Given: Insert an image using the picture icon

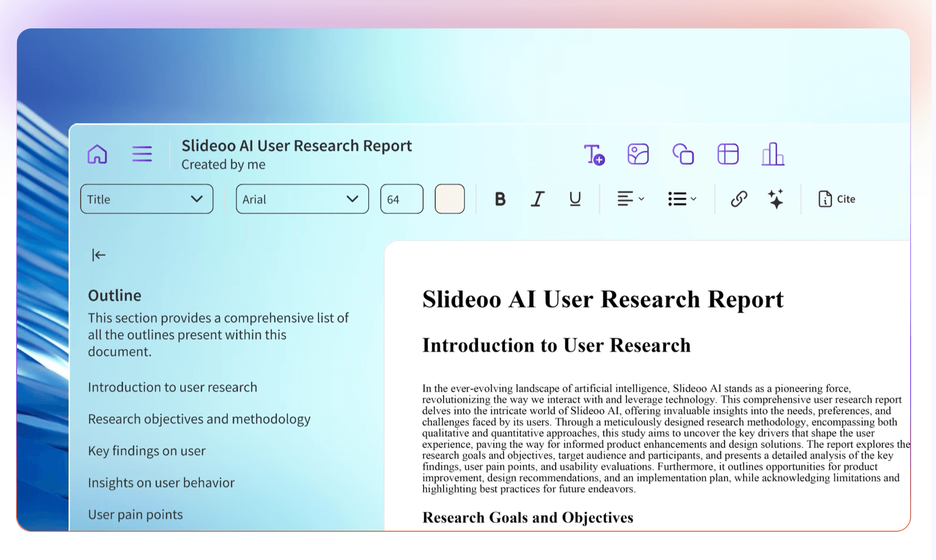Looking at the screenshot, I should (x=638, y=154).
